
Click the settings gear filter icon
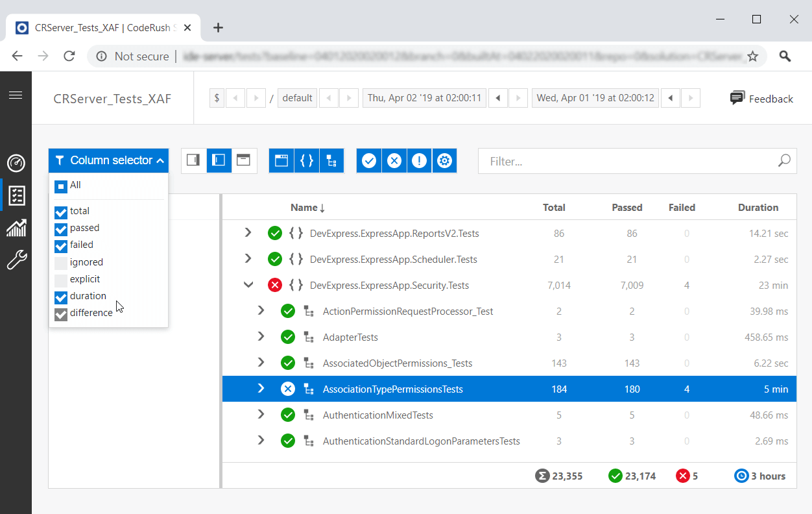click(444, 160)
